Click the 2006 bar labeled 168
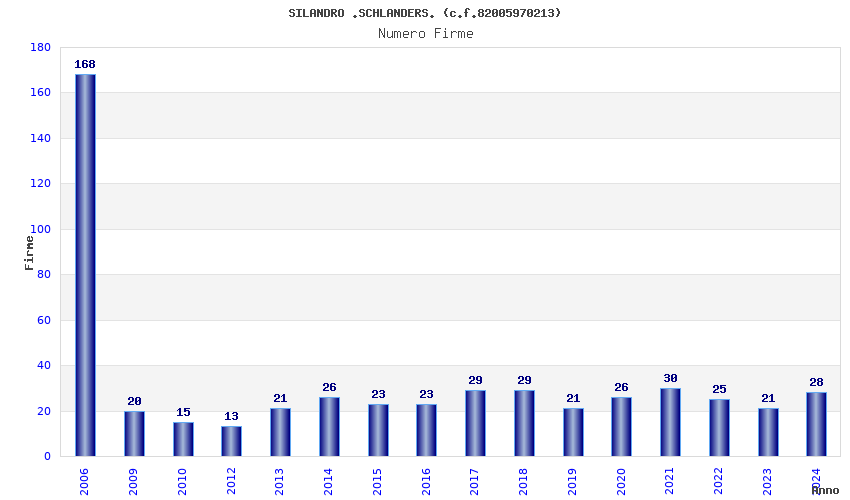This screenshot has width=850, height=500. [x=85, y=265]
